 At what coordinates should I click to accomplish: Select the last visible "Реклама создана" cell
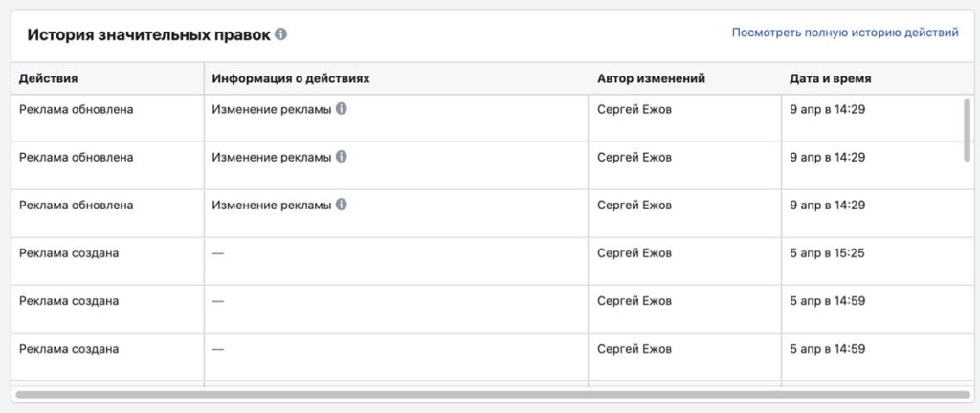pyautogui.click(x=69, y=349)
